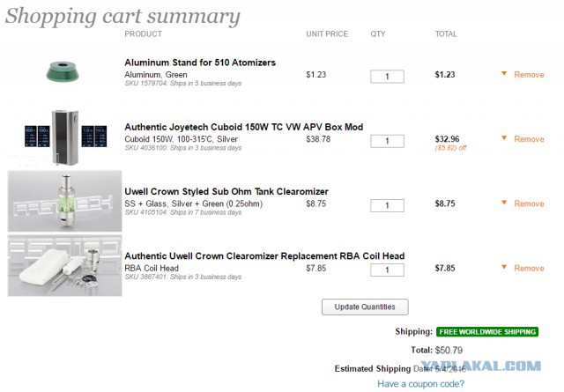Open the 'Have a coupon code?' link
Viewport: 564px width, 392px height.
click(x=421, y=384)
